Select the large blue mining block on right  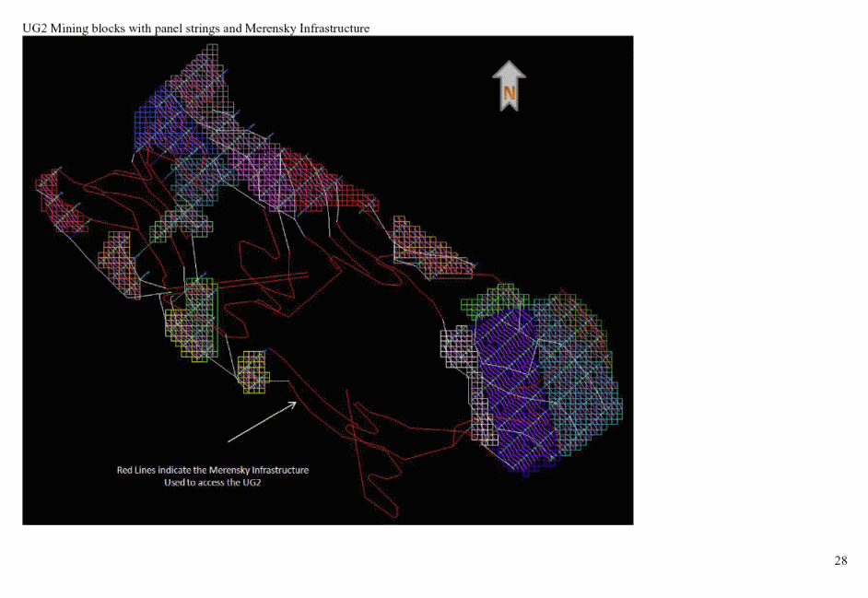tap(511, 387)
